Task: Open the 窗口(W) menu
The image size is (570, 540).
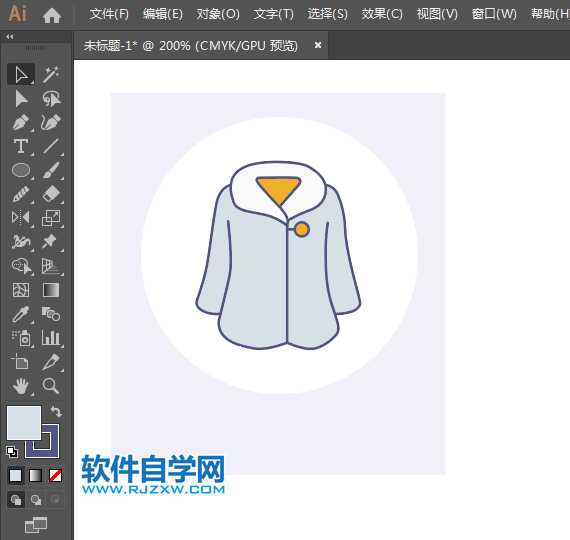Action: pos(494,14)
